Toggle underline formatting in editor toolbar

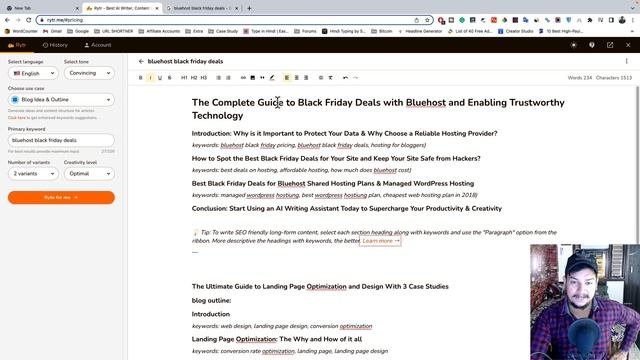(x=160, y=78)
